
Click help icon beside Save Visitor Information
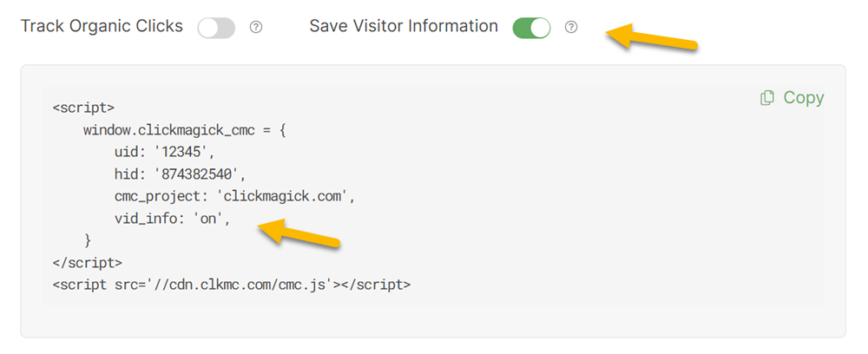(571, 28)
